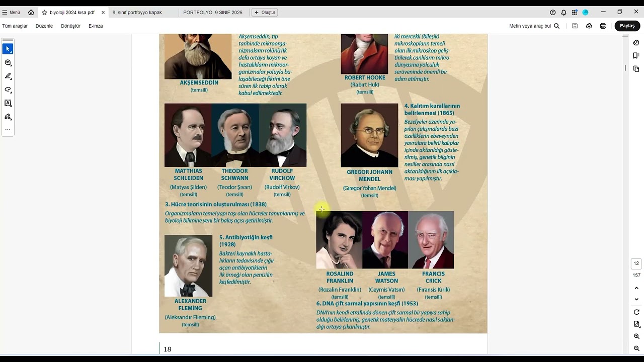The image size is (644, 362).
Task: Select the add text box tool
Action: [8, 103]
